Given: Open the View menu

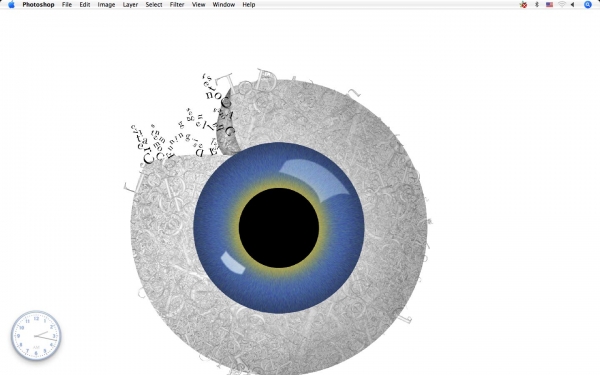Looking at the screenshot, I should tap(198, 5).
